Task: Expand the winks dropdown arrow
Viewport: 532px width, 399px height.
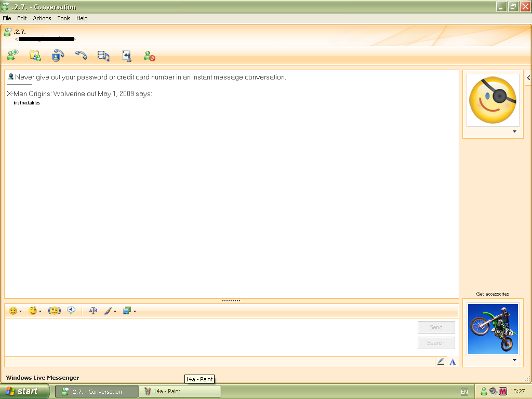Action: point(41,312)
